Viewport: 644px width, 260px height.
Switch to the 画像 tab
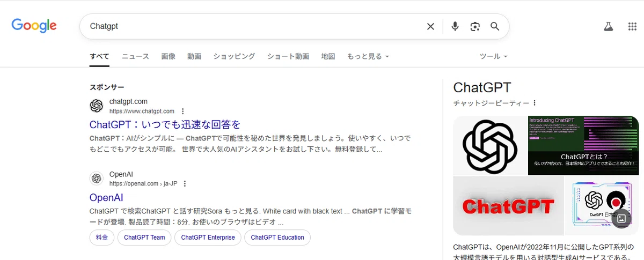click(x=168, y=56)
